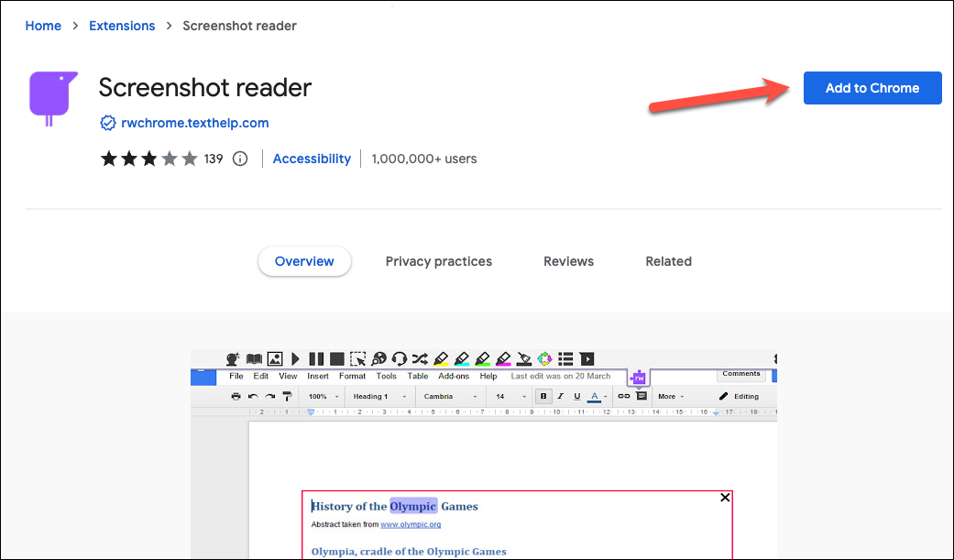Click the Comments button in preview
Viewport: 954px width, 560px height.
point(741,374)
